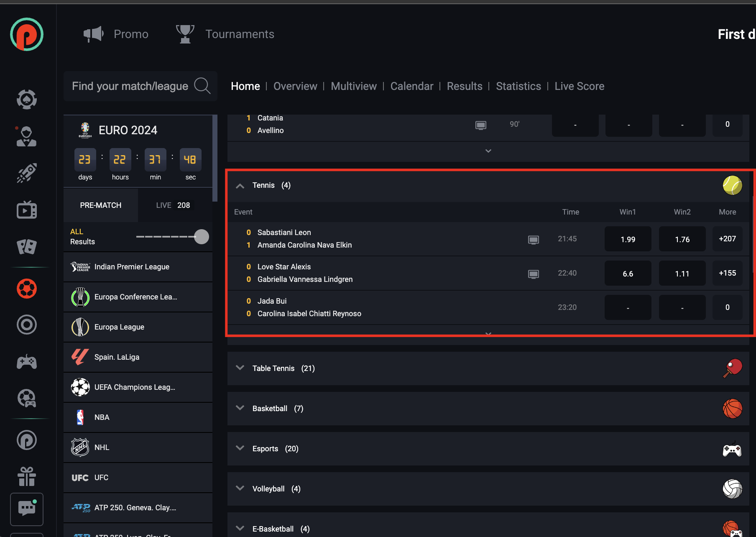Click the ALL Results slider handle
756x537 pixels.
(202, 237)
